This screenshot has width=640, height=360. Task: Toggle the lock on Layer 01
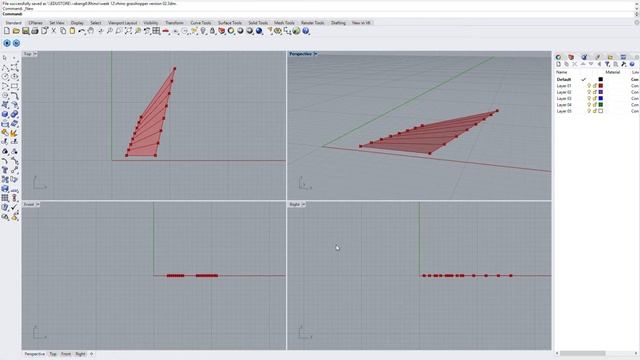[595, 86]
